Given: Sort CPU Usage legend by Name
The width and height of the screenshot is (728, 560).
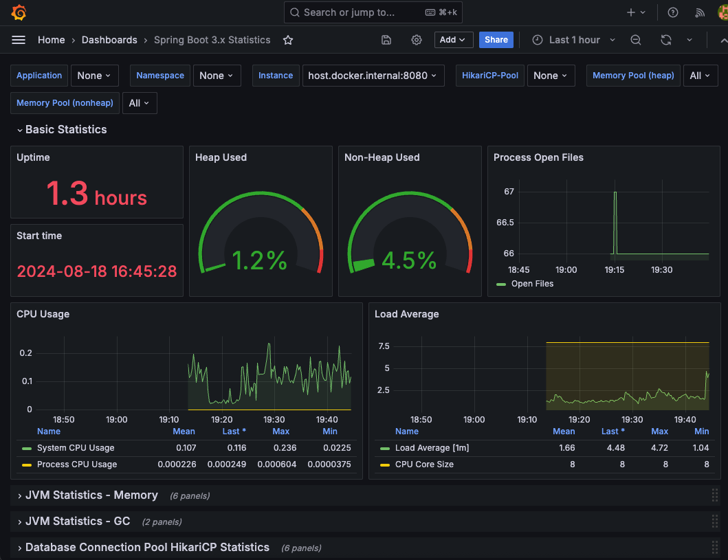Looking at the screenshot, I should [49, 432].
